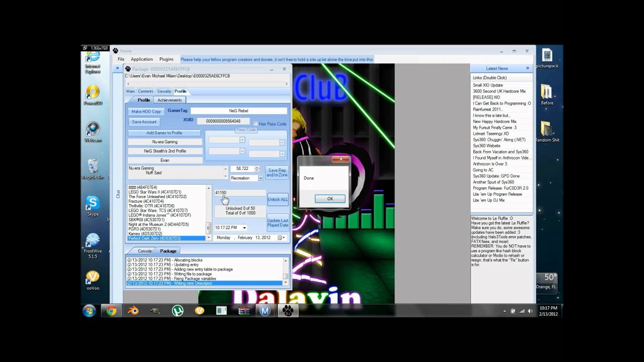Switch to the Console tab
Viewport: 644px width, 362px height.
tap(145, 251)
